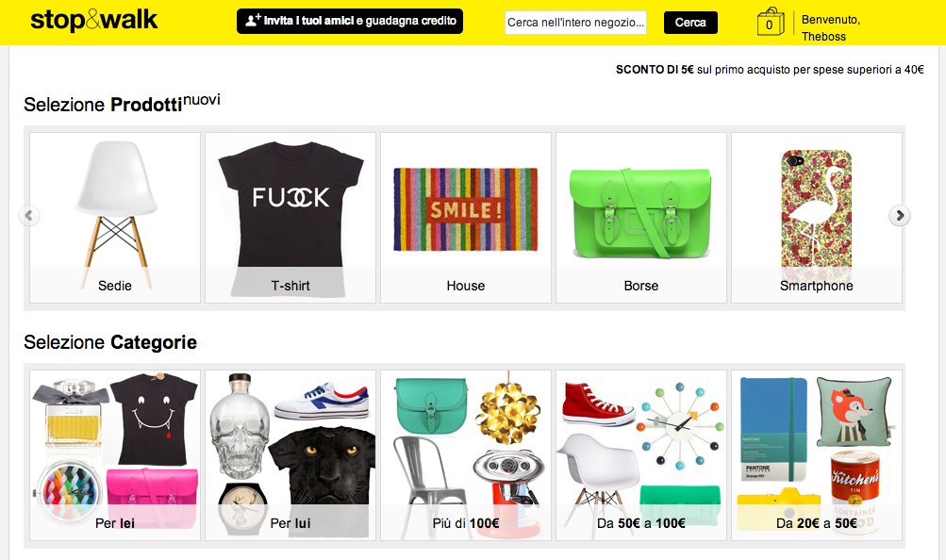The image size is (946, 560).
Task: Select the Da 20€ a 50€ category
Action: click(x=817, y=455)
